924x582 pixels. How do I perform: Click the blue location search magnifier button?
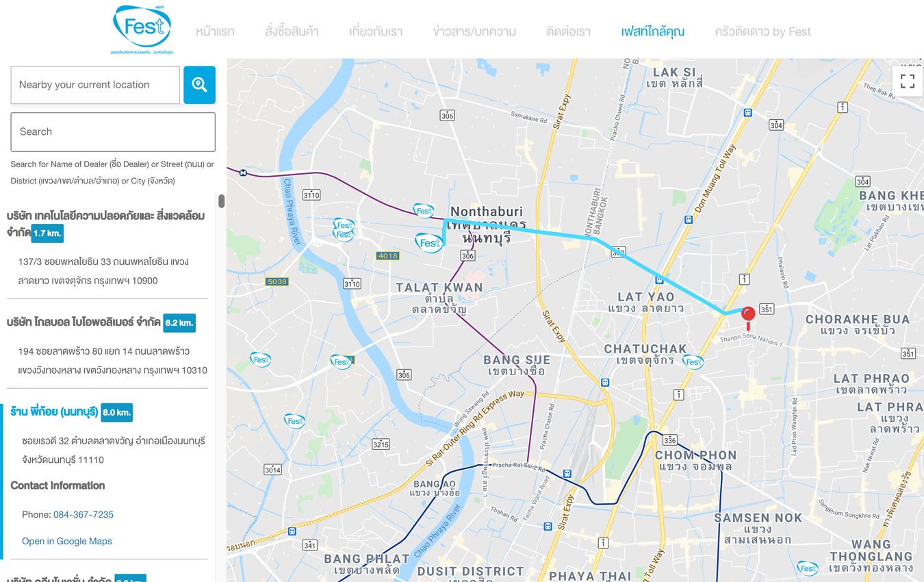199,85
